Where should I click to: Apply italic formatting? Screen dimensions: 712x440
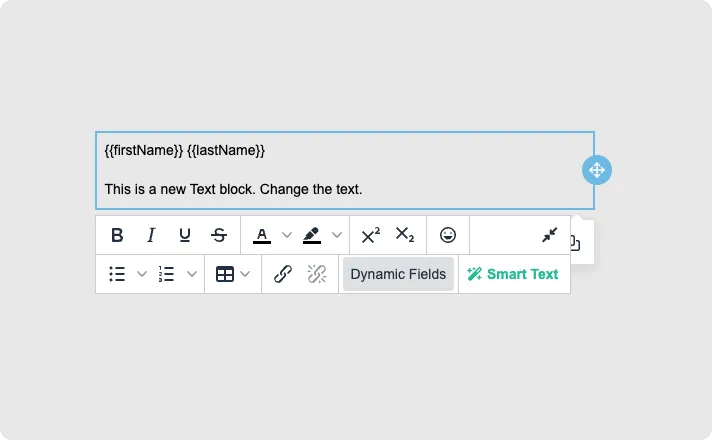(151, 235)
